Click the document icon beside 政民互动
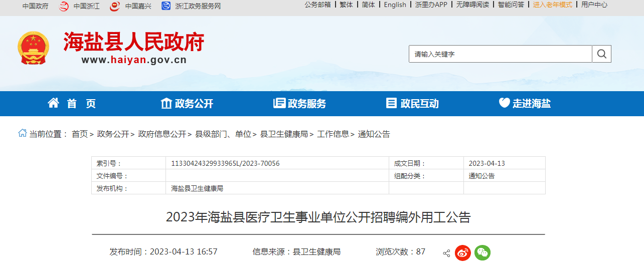The width and height of the screenshot is (644, 276). (391, 103)
